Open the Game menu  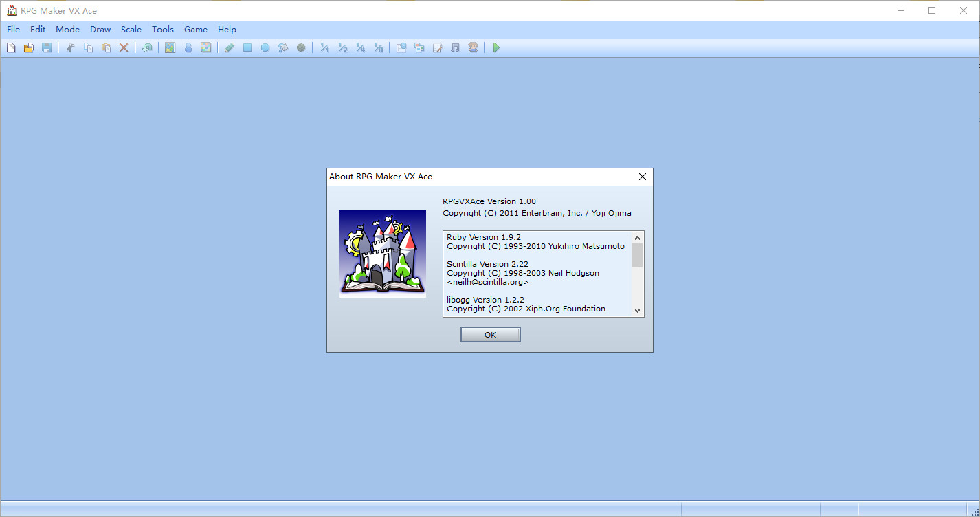196,30
